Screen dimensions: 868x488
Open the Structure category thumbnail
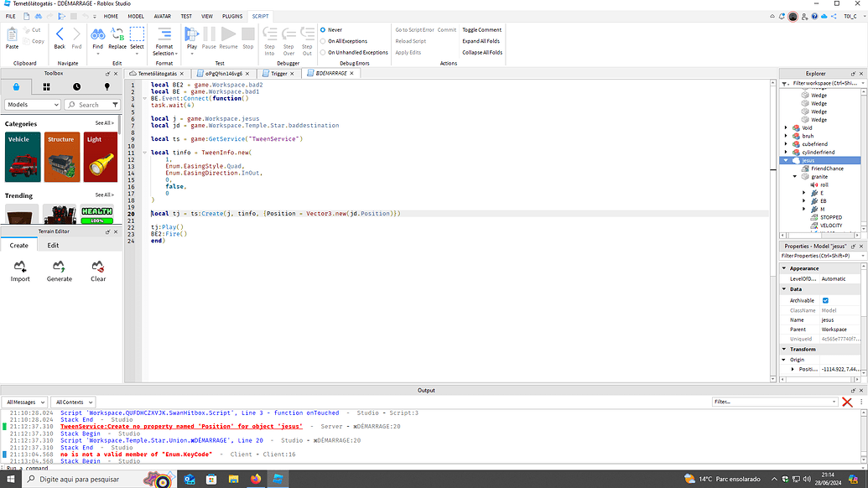coord(62,157)
